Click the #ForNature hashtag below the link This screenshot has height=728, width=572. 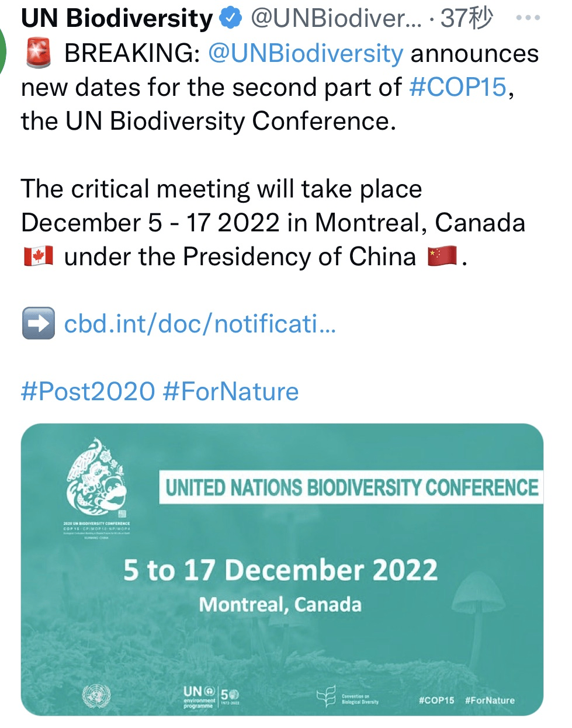tap(231, 393)
